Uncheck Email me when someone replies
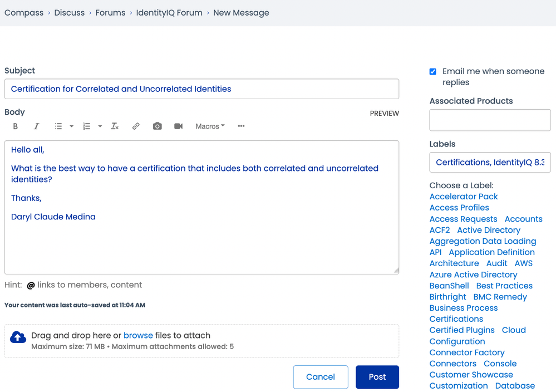Viewport: 556px width, 392px height. 433,71
